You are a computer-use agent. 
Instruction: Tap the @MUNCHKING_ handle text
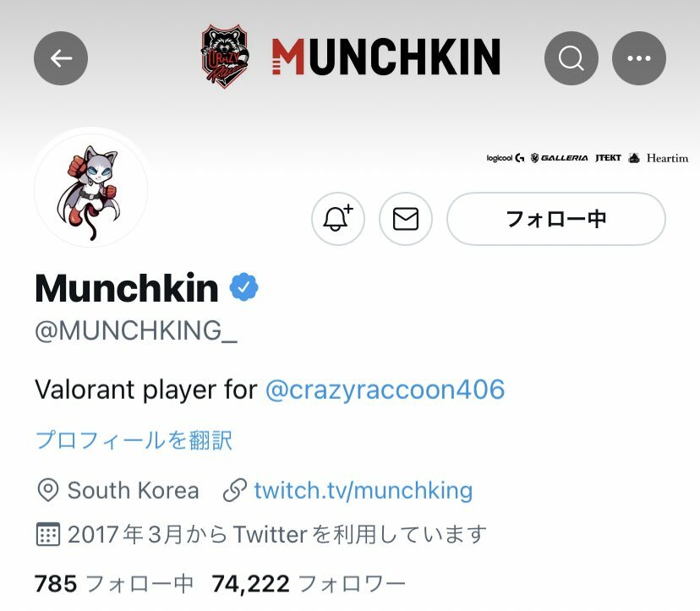tap(136, 331)
